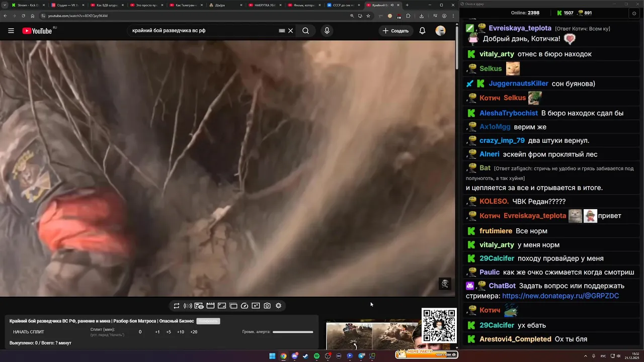The width and height of the screenshot is (644, 362).
Task: Open the cinema clapperboard mode icon
Action: (210, 306)
